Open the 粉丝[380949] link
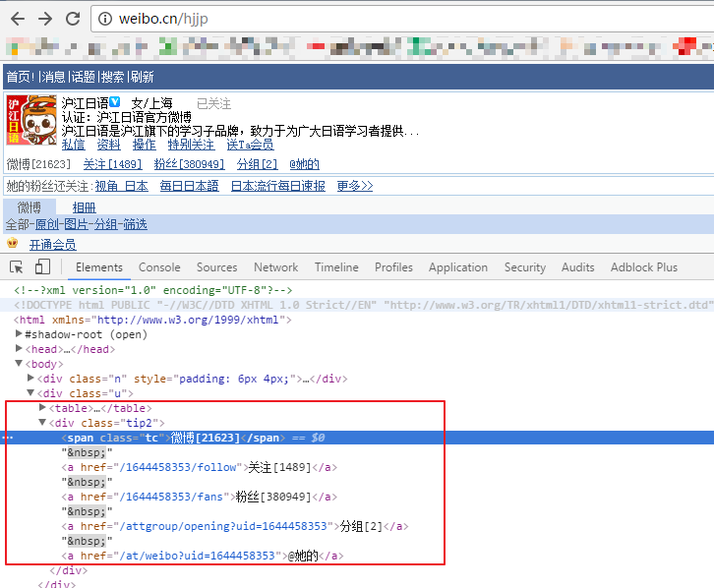Viewport: 714px width, 588px height. [190, 164]
